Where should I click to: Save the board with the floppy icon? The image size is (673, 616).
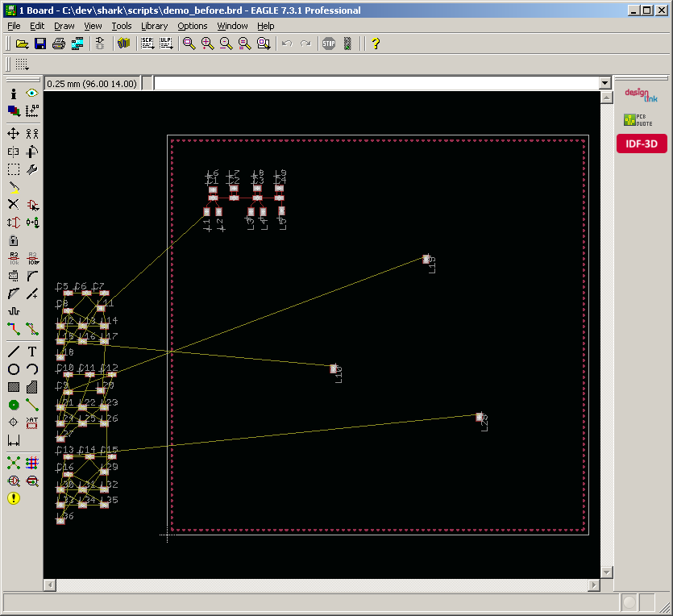(x=40, y=44)
